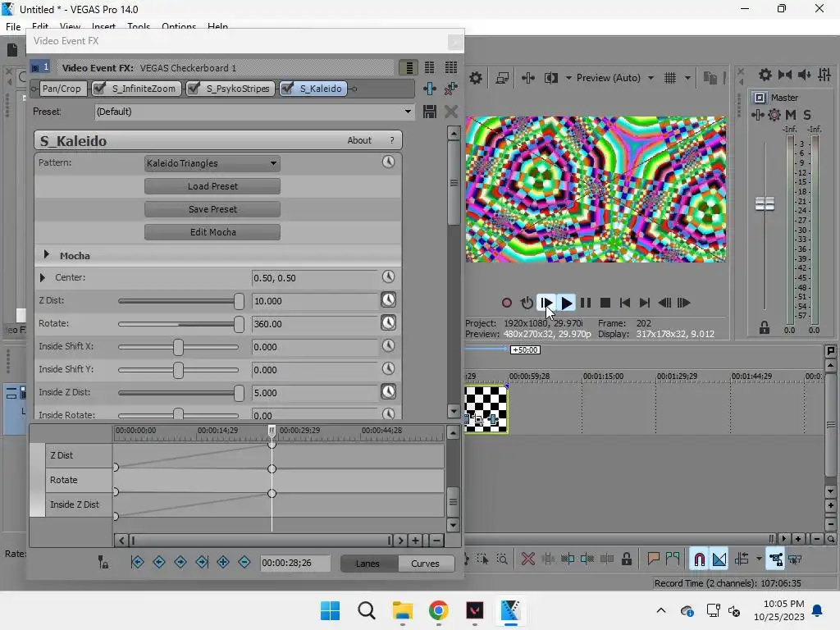Insert a region with the green flags

(x=673, y=559)
